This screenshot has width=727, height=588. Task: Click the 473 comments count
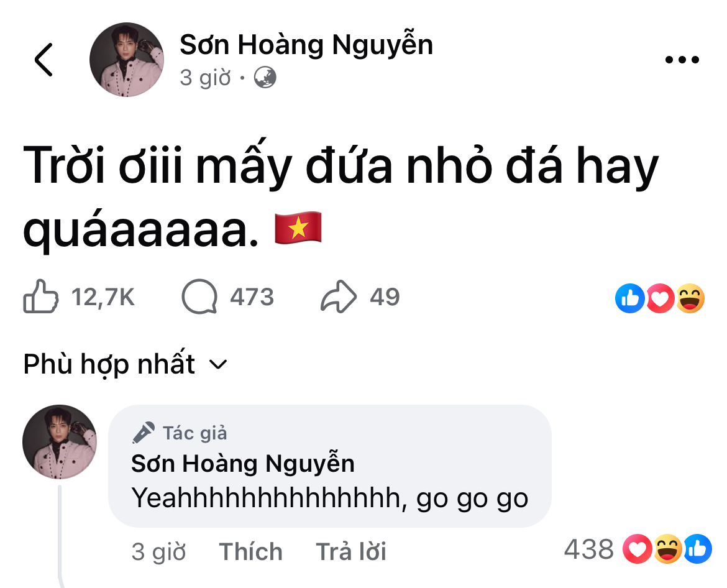[x=252, y=297]
